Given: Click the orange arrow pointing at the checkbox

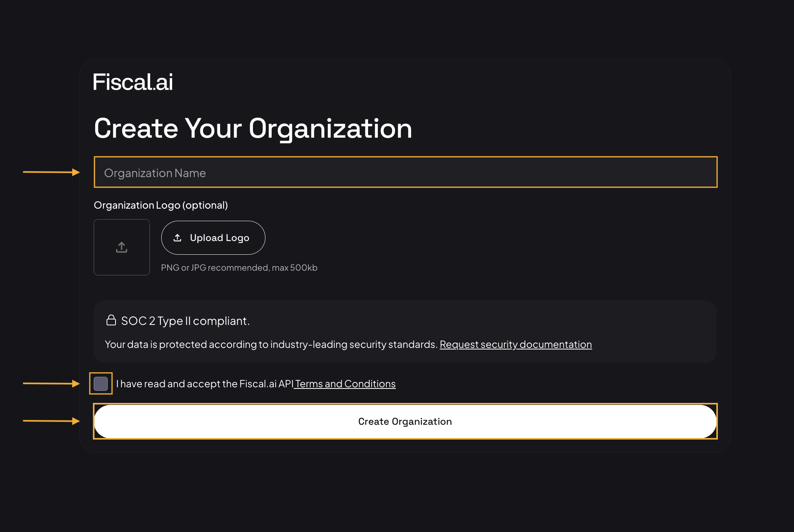Looking at the screenshot, I should click(51, 383).
